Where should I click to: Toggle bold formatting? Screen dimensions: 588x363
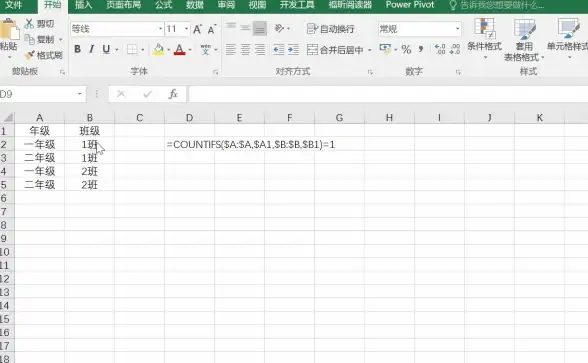pyautogui.click(x=78, y=49)
